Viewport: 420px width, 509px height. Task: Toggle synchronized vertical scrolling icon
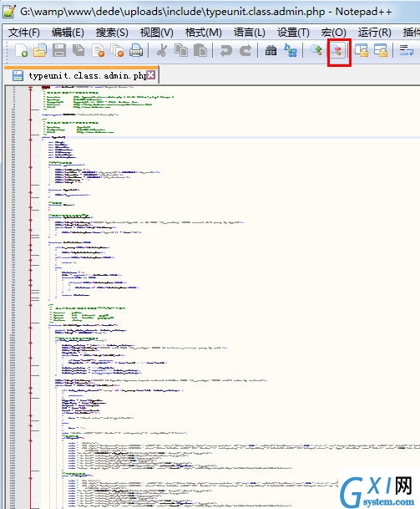tap(362, 51)
